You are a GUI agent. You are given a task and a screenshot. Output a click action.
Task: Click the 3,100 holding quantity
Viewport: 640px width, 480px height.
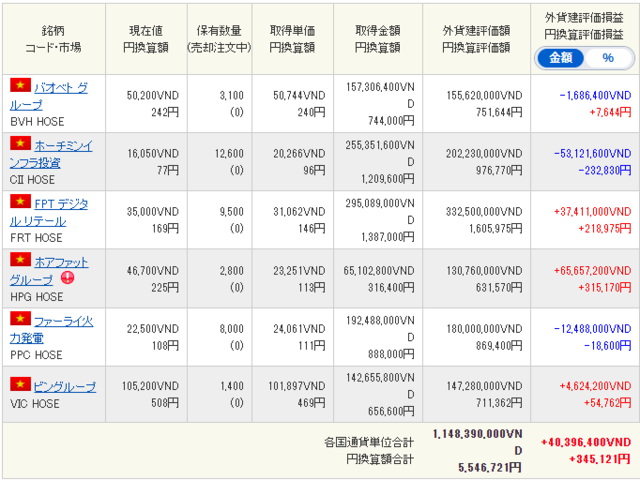[x=231, y=96]
